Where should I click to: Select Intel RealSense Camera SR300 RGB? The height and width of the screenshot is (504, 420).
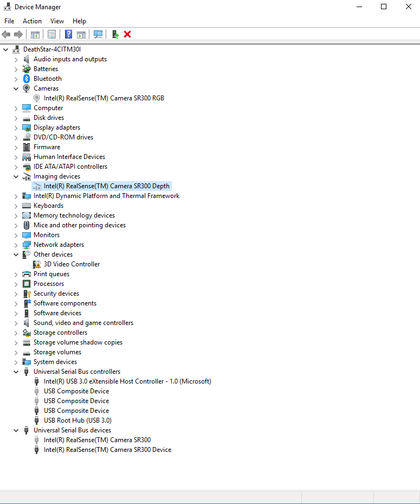(104, 98)
